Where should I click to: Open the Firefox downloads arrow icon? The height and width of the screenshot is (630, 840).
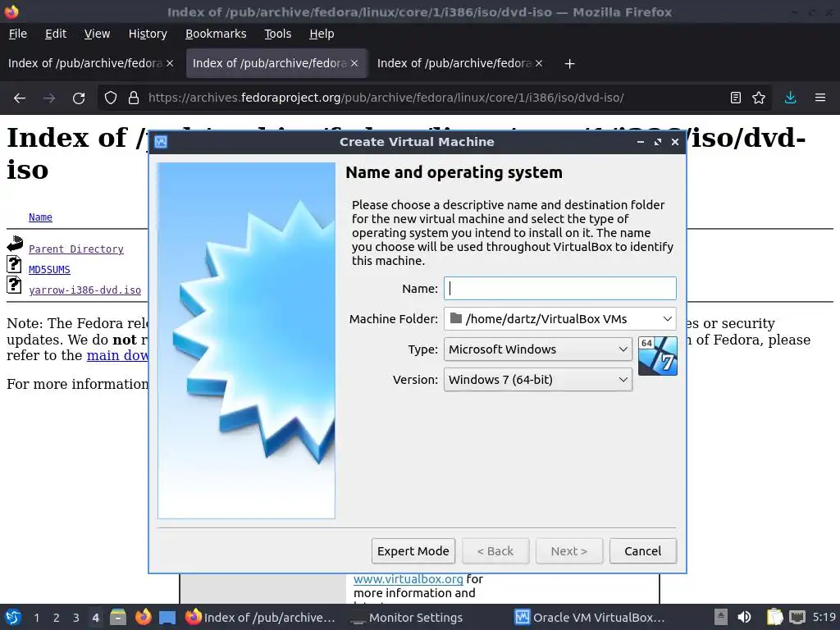click(x=790, y=98)
